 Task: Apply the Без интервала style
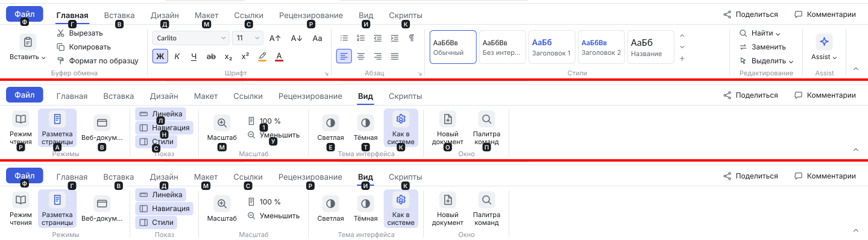click(x=503, y=47)
